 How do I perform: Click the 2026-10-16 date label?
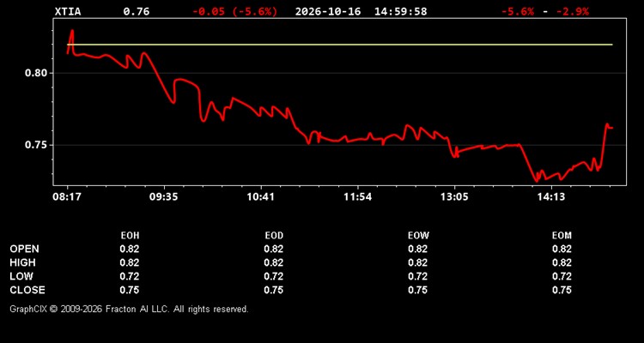(328, 11)
